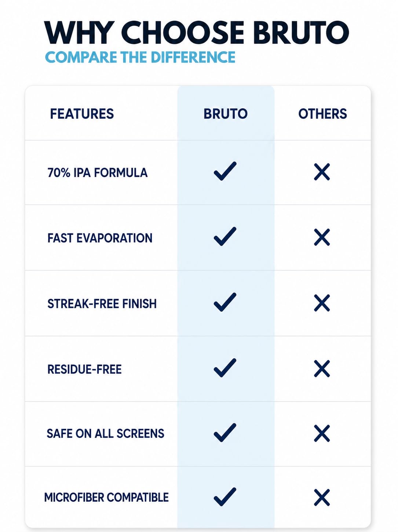This screenshot has height=532, width=398.
Task: Click the Bruto checkmark for 70% IPA Formula
Action: coord(225,171)
